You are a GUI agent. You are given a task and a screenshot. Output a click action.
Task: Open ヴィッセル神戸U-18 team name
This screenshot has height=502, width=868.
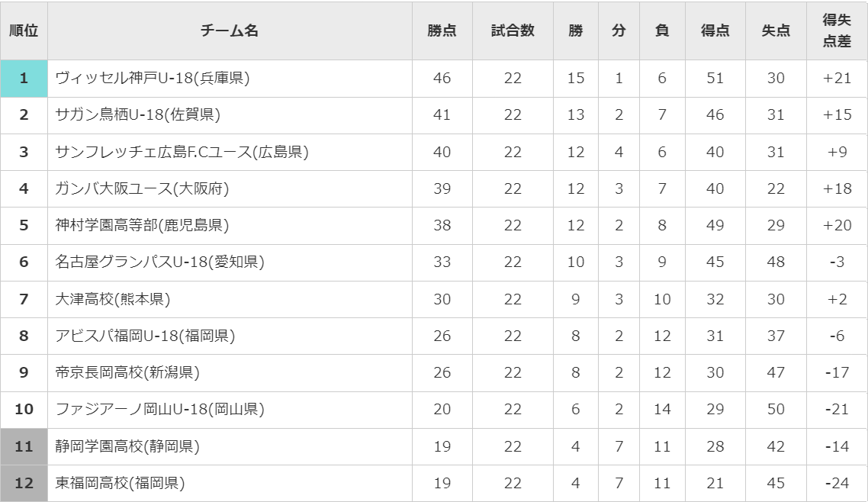click(153, 78)
